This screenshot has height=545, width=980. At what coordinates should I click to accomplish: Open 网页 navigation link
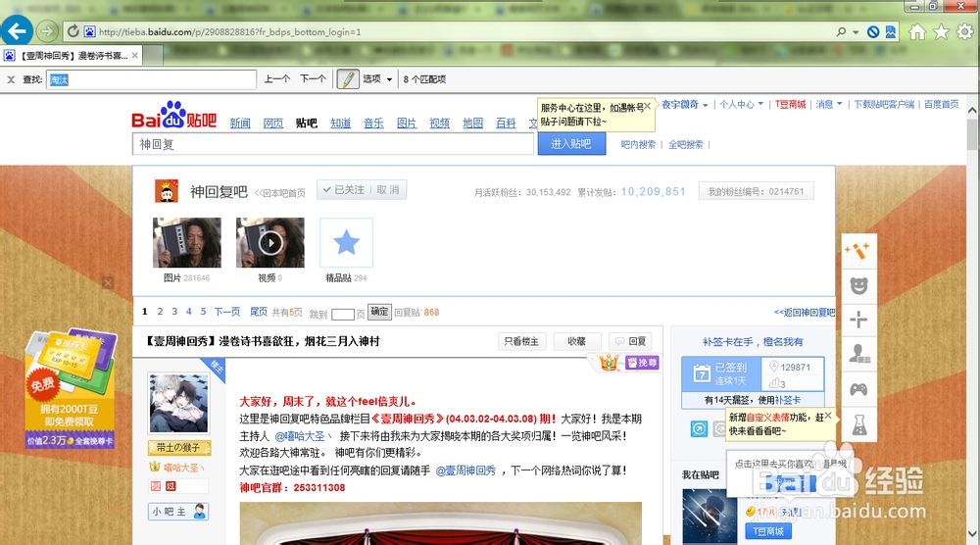[x=273, y=124]
